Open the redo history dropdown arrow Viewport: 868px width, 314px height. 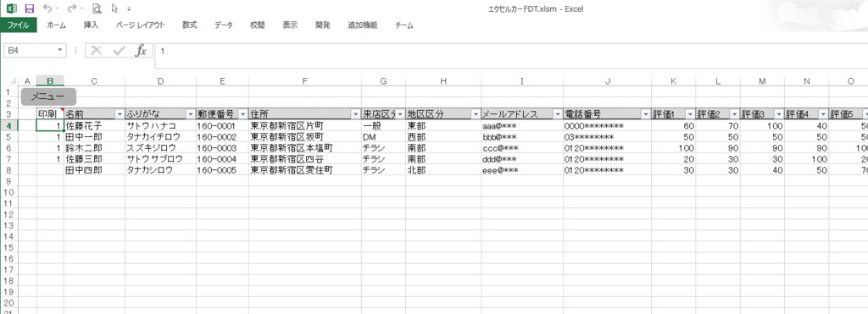point(81,8)
